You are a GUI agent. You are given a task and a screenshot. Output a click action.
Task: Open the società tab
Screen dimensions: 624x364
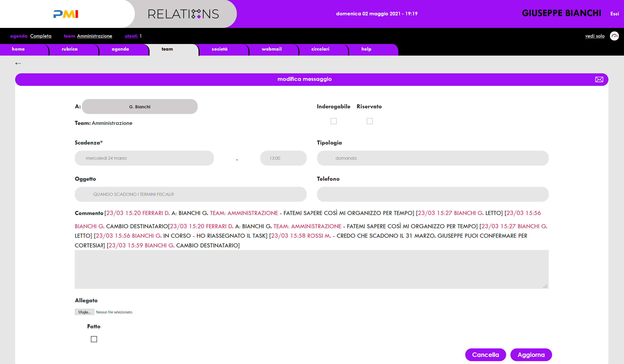coord(224,49)
